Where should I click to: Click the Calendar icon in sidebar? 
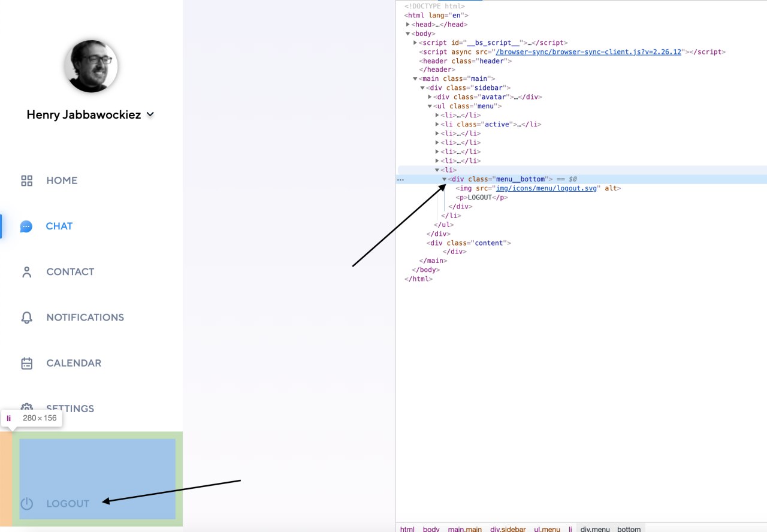[26, 363]
